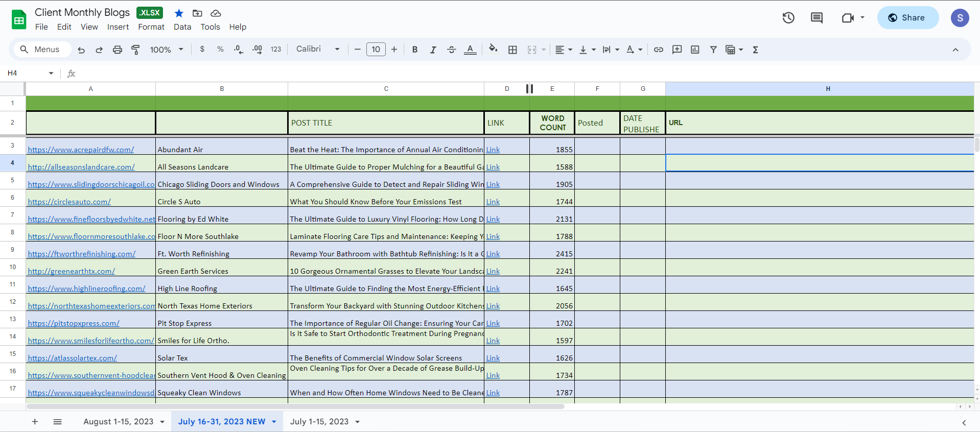The image size is (980, 432).
Task: Increase font size with plus
Action: click(x=394, y=50)
